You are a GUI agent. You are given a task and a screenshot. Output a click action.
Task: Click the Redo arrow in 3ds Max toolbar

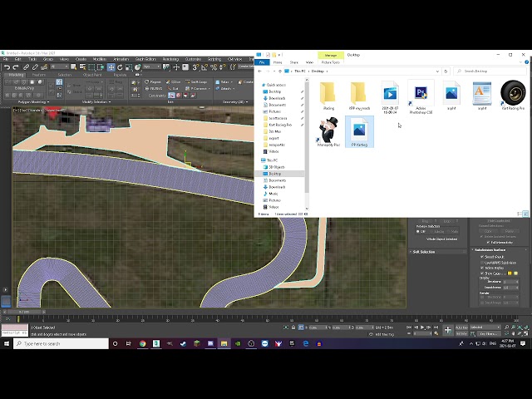(16, 67)
